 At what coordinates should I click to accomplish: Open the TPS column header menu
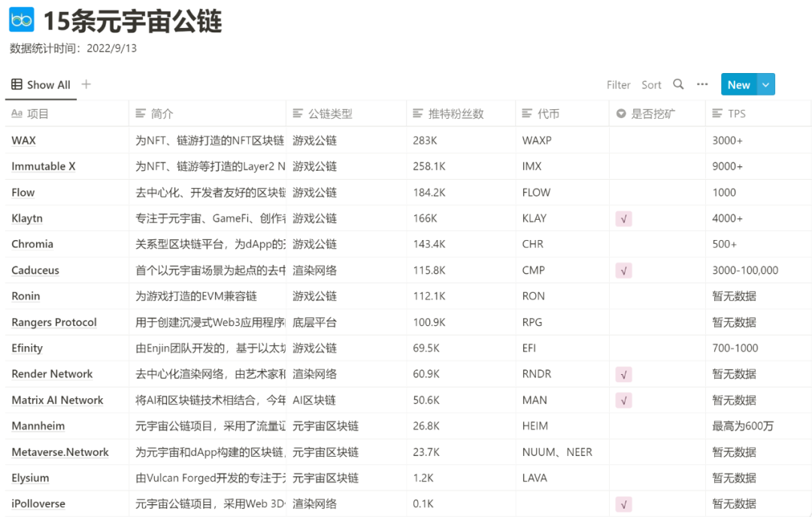pyautogui.click(x=736, y=114)
